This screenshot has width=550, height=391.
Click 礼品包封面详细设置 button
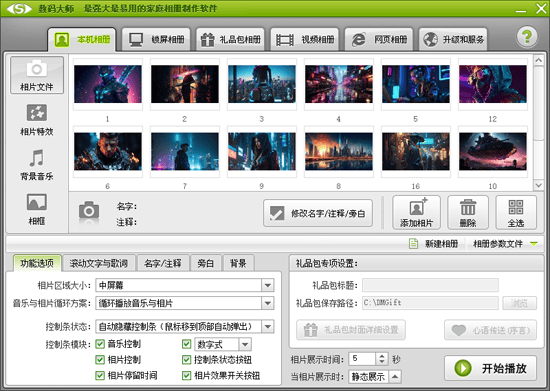click(x=351, y=330)
